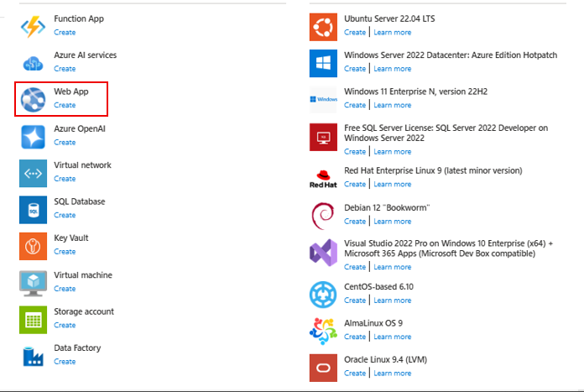The height and width of the screenshot is (392, 584).
Task: Click the AlmaLinux OS 9 title text
Action: point(373,323)
